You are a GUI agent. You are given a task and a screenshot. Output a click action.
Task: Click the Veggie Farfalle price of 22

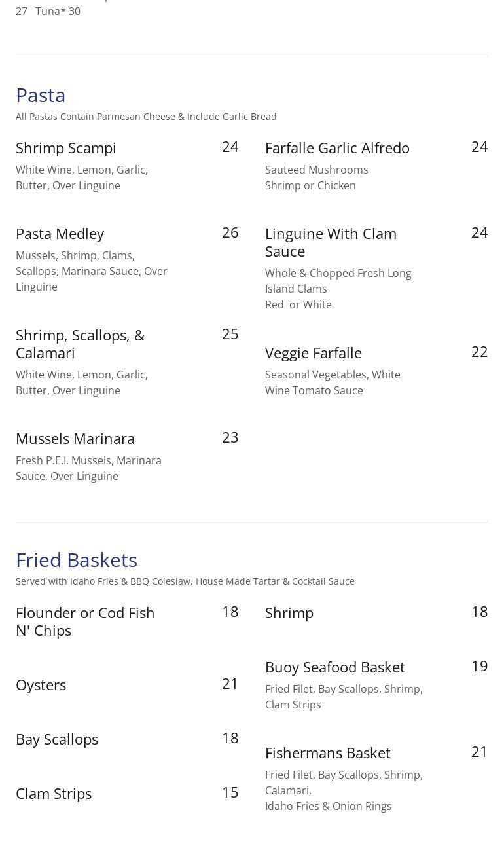click(479, 352)
